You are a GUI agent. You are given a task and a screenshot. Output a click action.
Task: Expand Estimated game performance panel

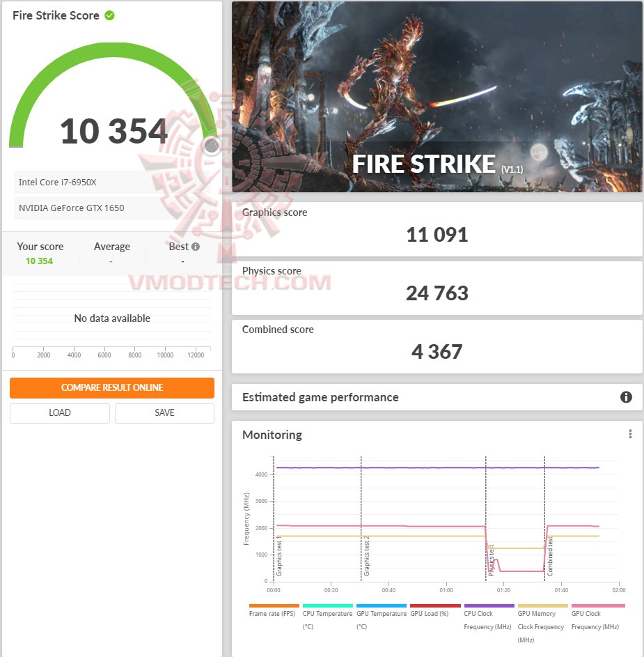tap(437, 397)
